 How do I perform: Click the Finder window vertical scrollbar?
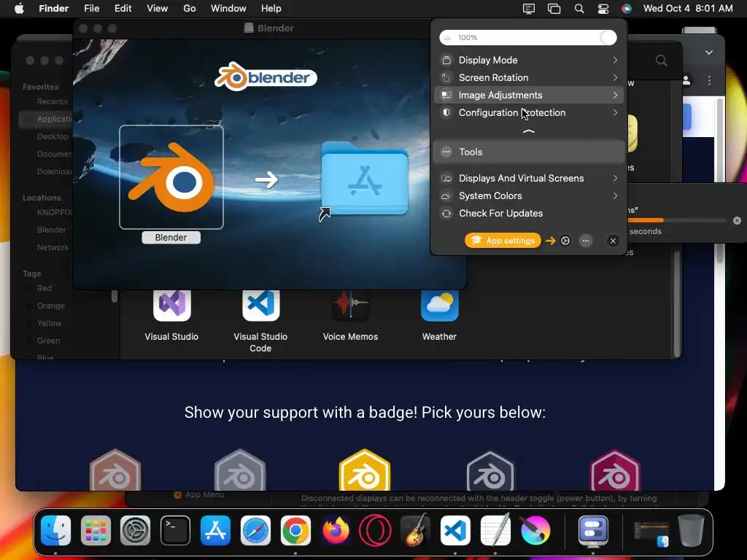pyautogui.click(x=676, y=305)
